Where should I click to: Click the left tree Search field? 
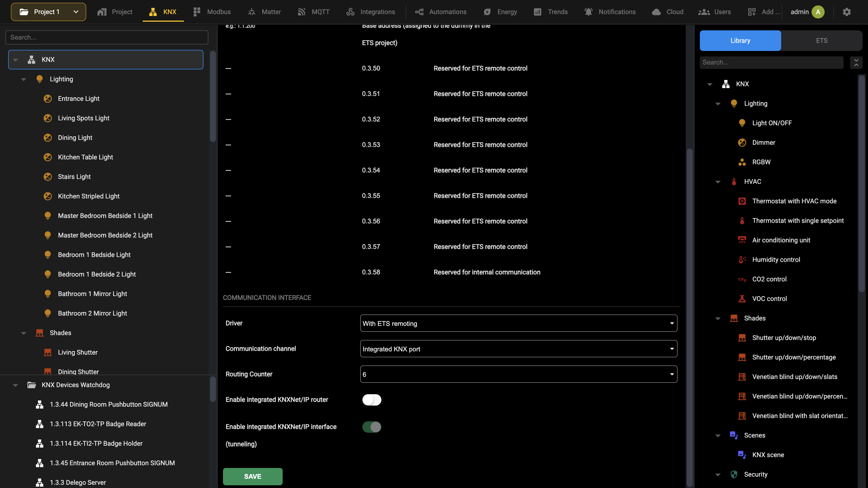(x=107, y=37)
